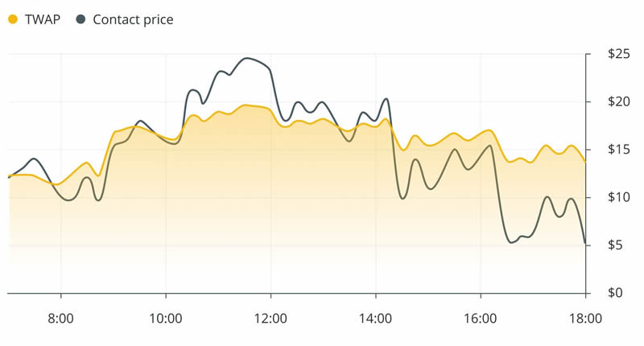Click the yellow TWAP legend dot
Image resolution: width=644 pixels, height=346 pixels.
coord(12,19)
